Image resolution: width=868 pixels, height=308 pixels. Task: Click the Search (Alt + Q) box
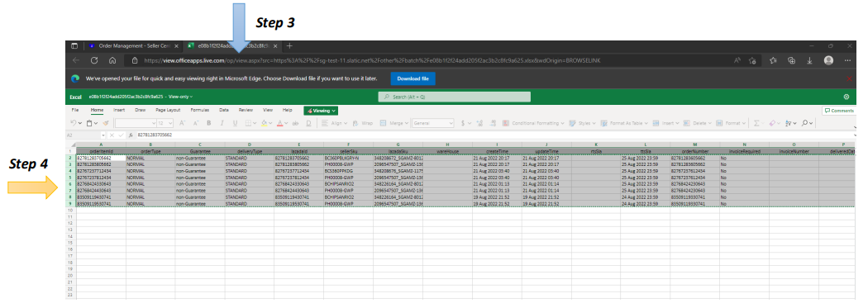[x=455, y=97]
